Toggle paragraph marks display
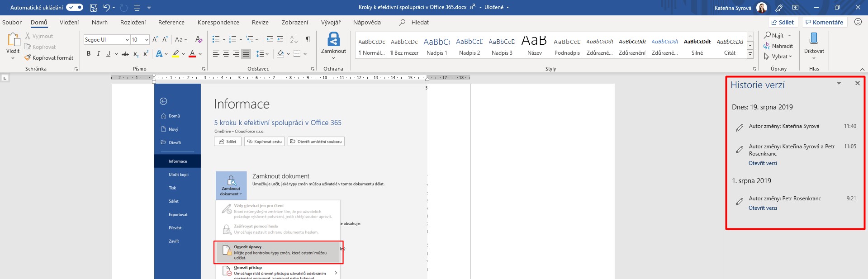The width and height of the screenshot is (868, 279). [x=308, y=39]
